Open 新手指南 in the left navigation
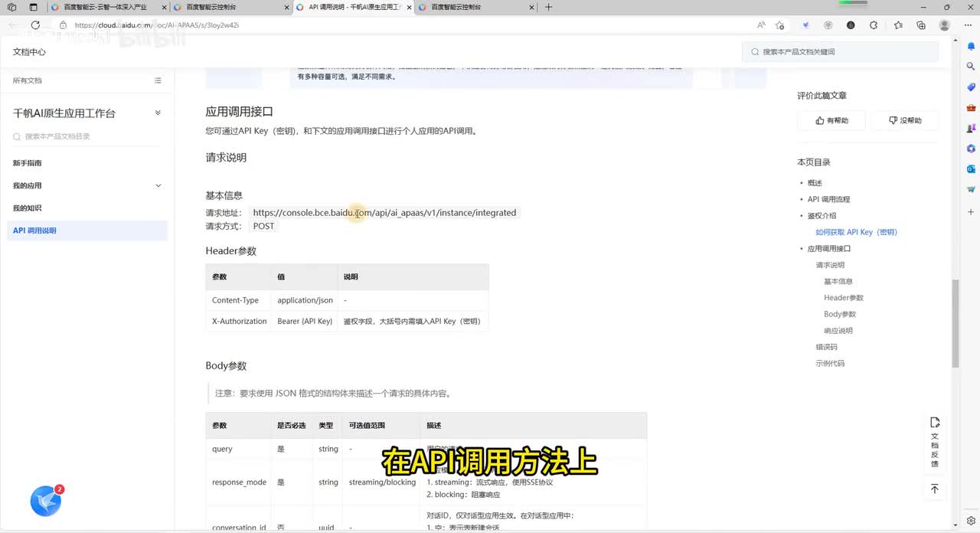980x533 pixels. 28,163
